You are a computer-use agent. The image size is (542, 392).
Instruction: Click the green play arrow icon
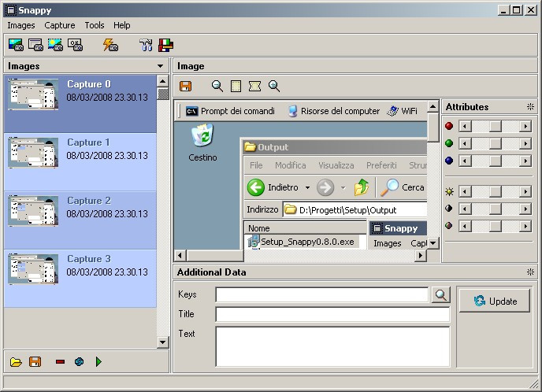click(x=98, y=361)
